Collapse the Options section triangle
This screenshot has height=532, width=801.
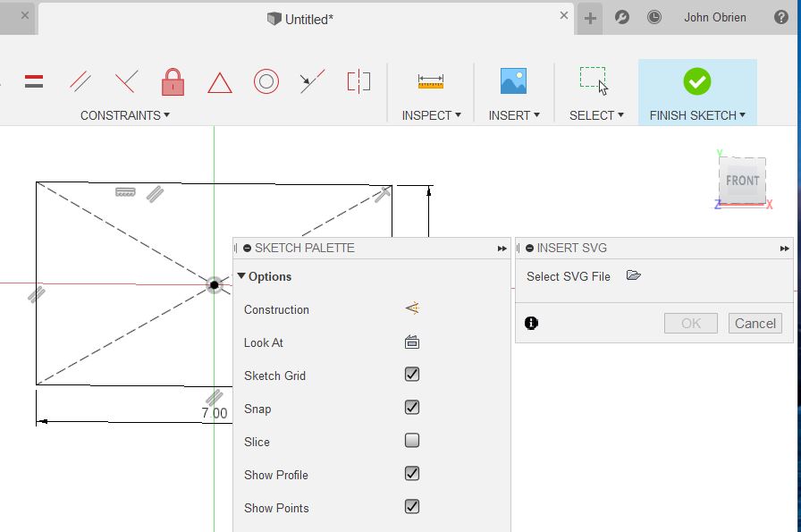(241, 276)
